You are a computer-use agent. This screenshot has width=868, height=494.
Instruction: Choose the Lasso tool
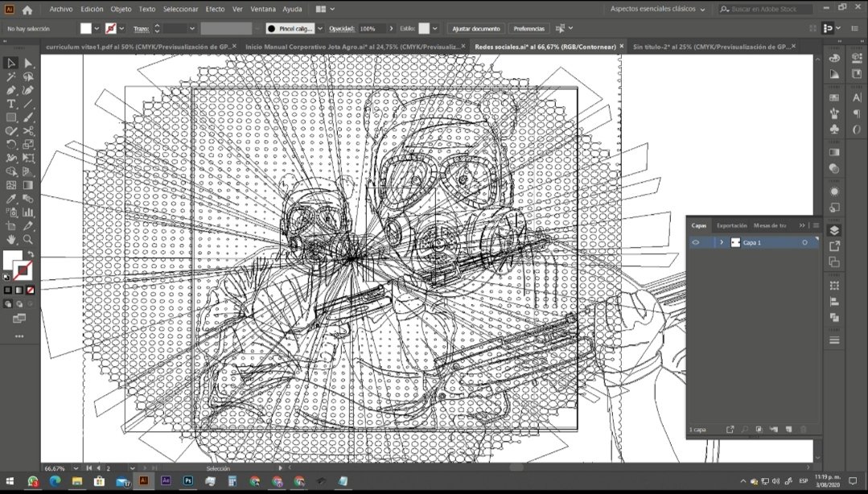click(28, 77)
